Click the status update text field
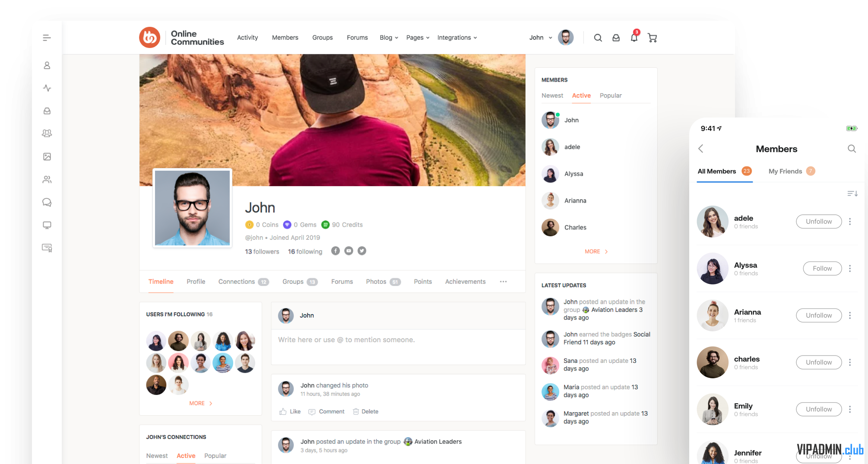This screenshot has height=464, width=868. [398, 347]
